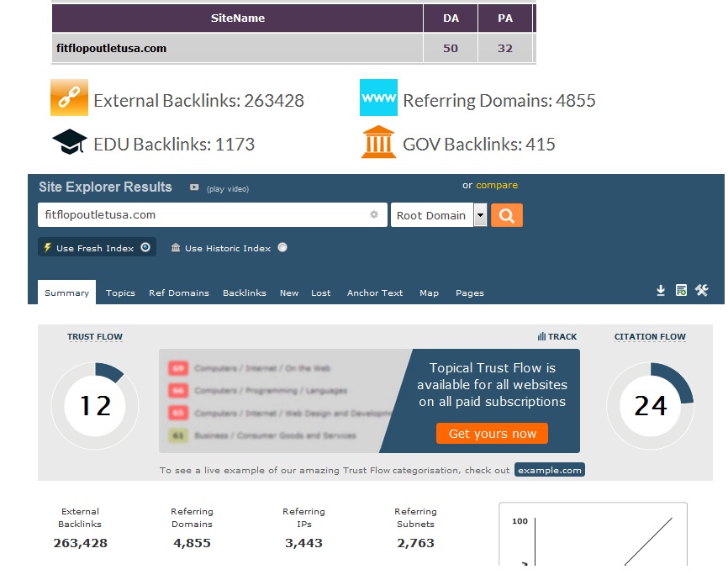This screenshot has height=580, width=728.
Task: Click the 3,443 referring IPs value
Action: (x=303, y=543)
